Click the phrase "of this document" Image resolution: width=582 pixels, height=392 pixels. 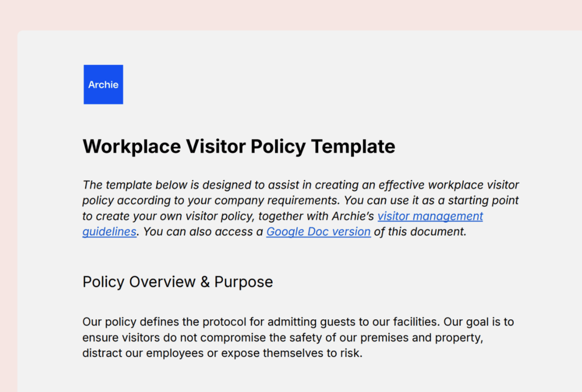(x=419, y=231)
